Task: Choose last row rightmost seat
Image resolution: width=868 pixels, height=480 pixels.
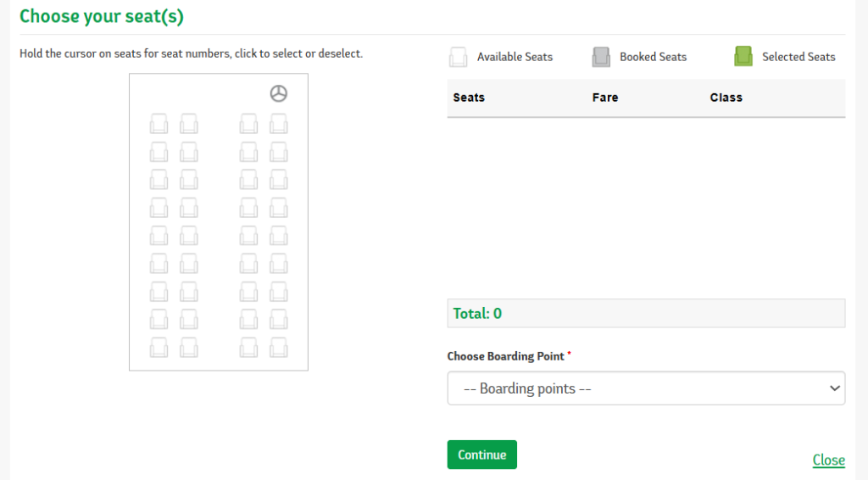Action: click(x=278, y=348)
